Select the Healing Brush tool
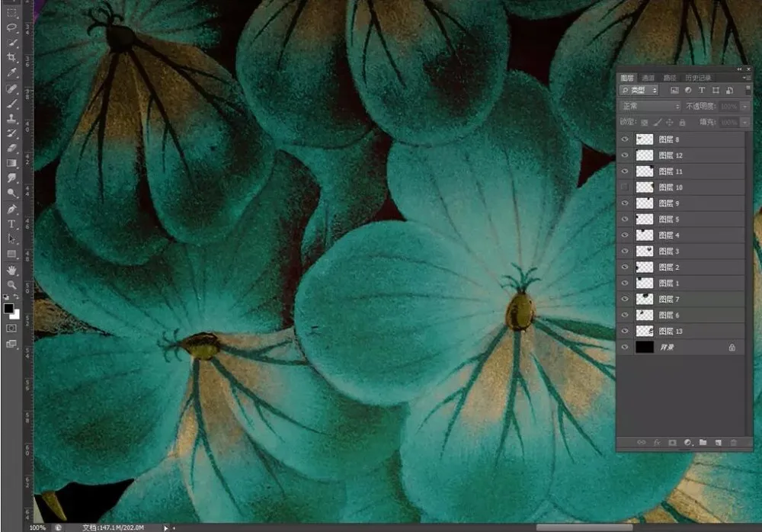The height and width of the screenshot is (532, 762). pos(11,88)
